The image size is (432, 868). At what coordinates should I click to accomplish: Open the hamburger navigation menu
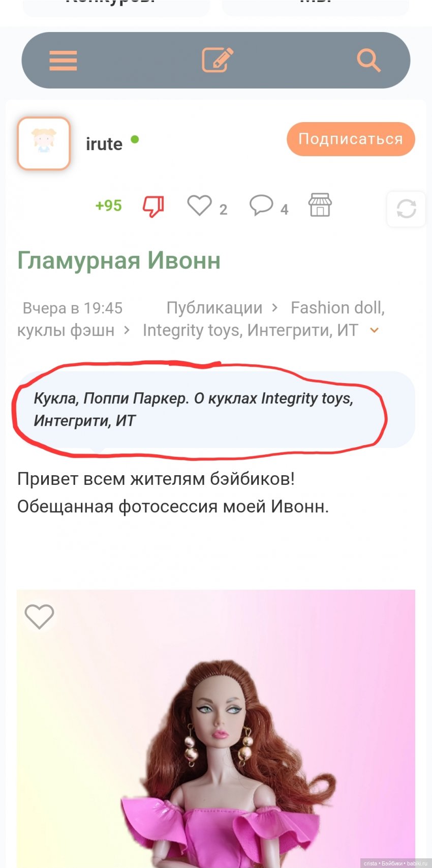coord(63,61)
